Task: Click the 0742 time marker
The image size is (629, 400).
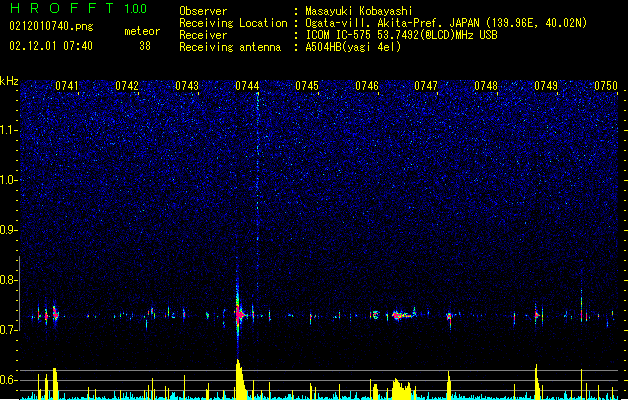Action: [127, 86]
